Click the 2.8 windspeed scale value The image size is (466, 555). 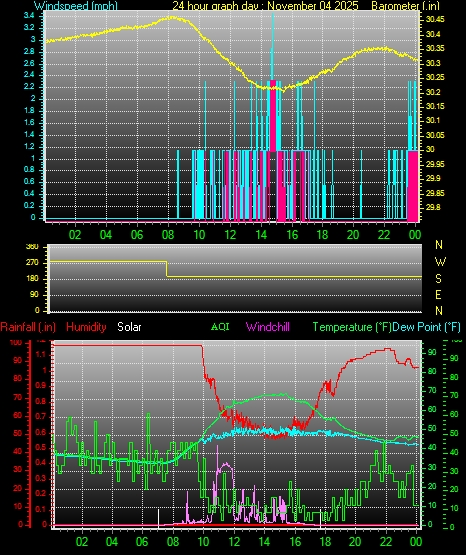point(29,51)
